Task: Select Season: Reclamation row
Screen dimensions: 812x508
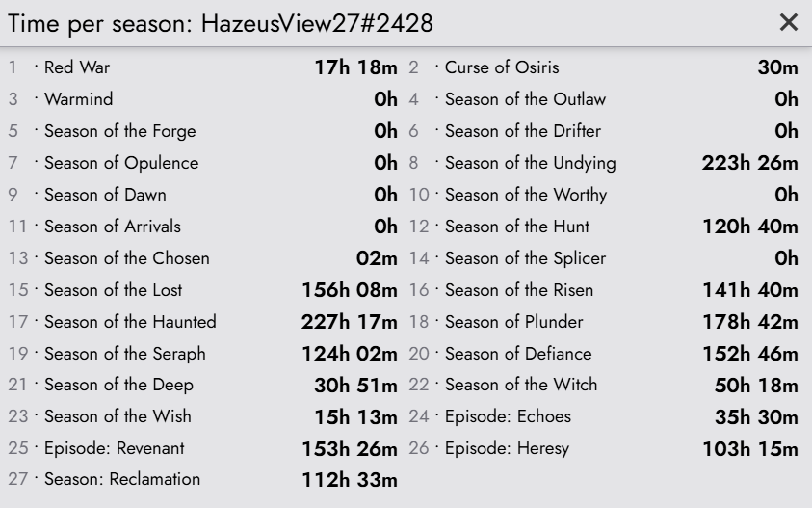Action: pyautogui.click(x=202, y=479)
